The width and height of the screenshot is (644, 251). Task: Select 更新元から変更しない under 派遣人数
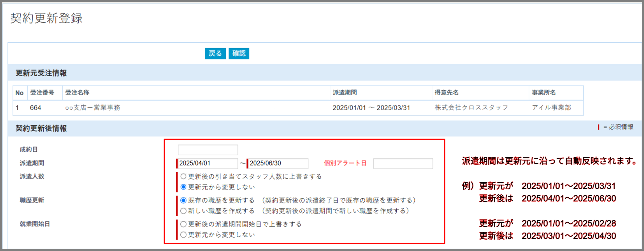pyautogui.click(x=184, y=187)
